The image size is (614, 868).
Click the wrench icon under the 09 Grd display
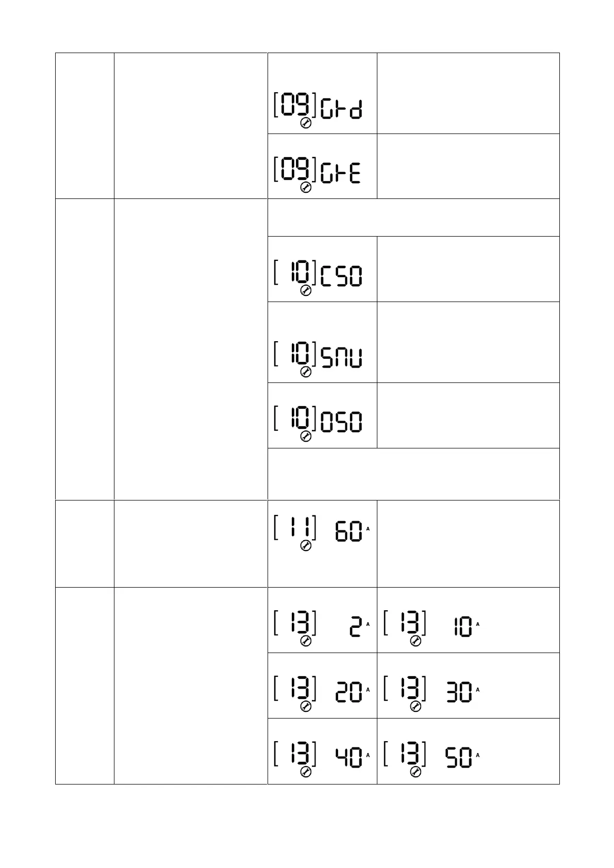pos(306,123)
